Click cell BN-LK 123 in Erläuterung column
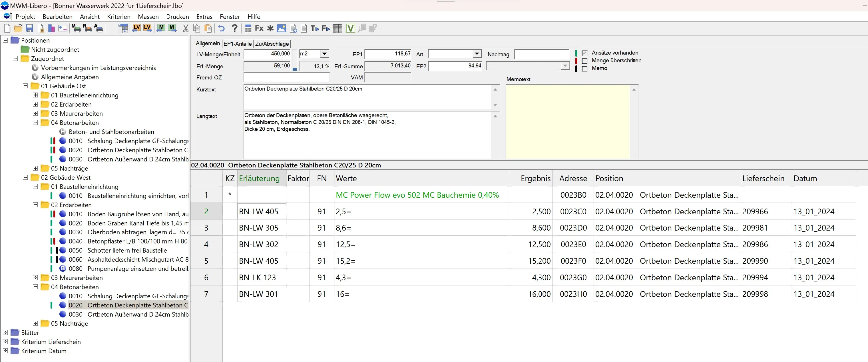This screenshot has height=362, width=868. (x=262, y=277)
